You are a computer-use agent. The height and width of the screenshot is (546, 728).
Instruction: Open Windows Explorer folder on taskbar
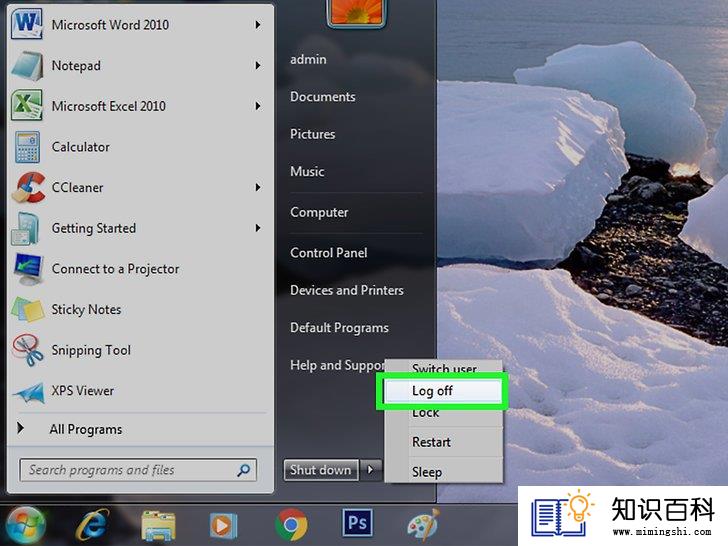158,525
